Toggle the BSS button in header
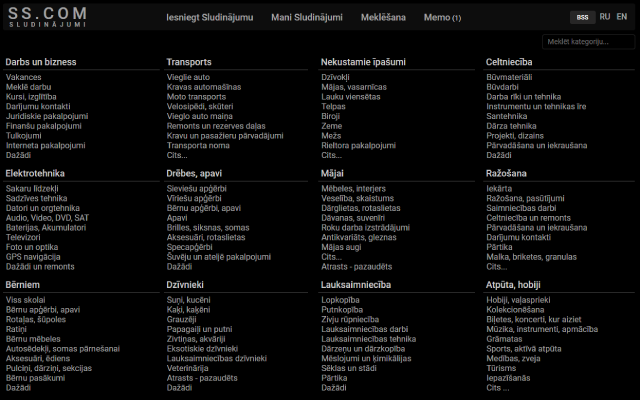Viewport: 640px width, 400px height. 582,17
